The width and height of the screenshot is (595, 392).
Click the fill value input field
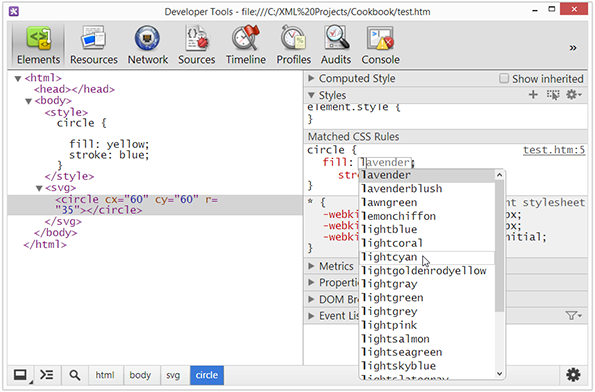(x=385, y=162)
